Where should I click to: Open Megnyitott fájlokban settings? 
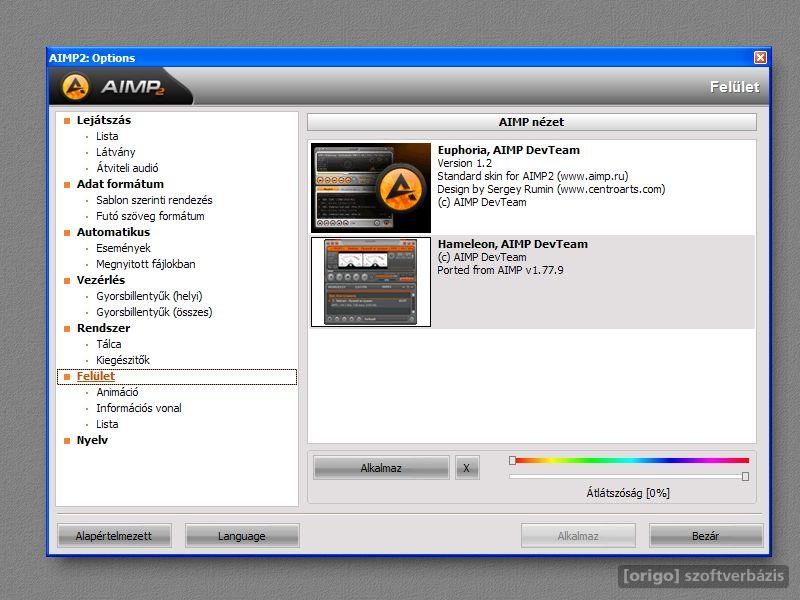(x=146, y=264)
